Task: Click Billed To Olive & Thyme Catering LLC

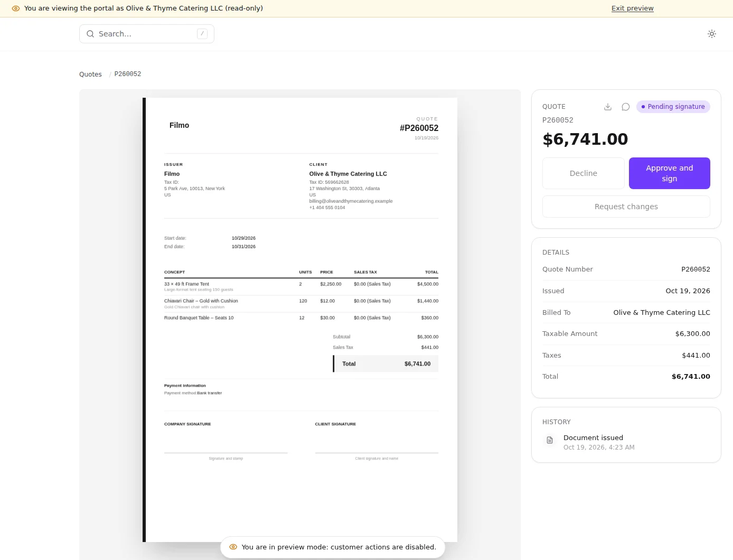Action: pyautogui.click(x=662, y=313)
